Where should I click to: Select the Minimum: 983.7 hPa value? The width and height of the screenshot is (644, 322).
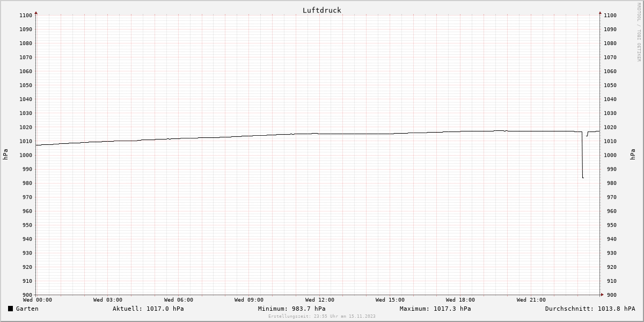click(x=291, y=309)
